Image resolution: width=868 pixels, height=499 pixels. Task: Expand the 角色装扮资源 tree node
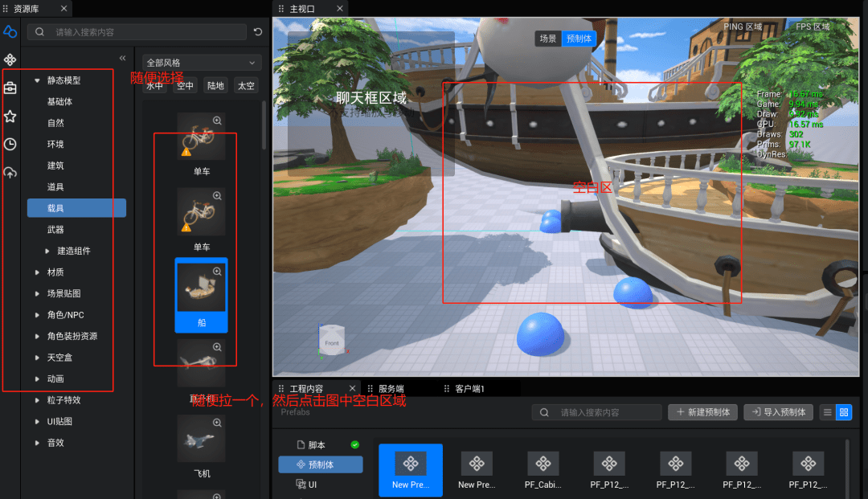click(x=37, y=337)
